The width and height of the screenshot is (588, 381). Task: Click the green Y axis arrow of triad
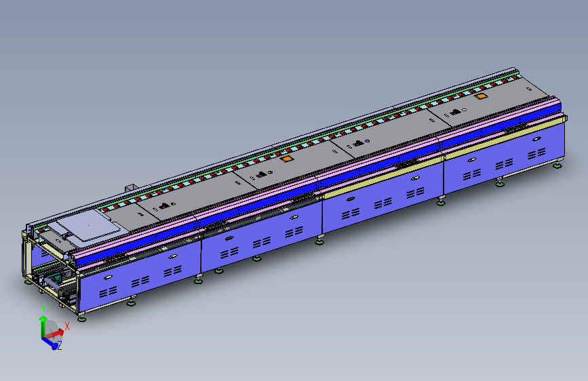pyautogui.click(x=43, y=325)
